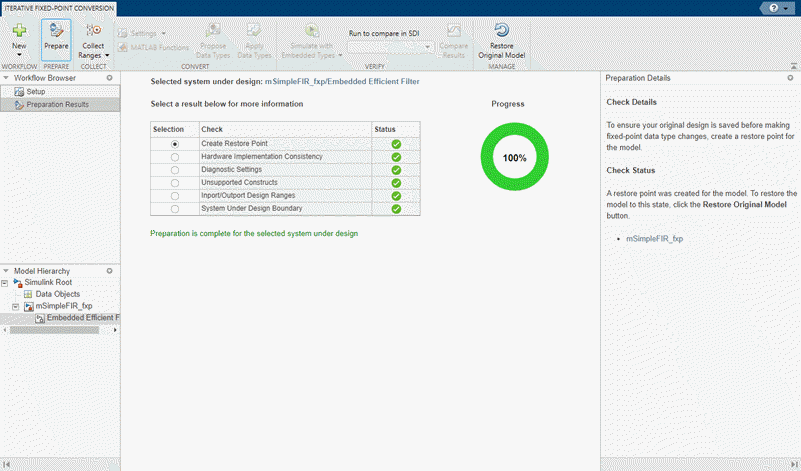Click the 100% progress ring
The image size is (801, 471).
514,157
